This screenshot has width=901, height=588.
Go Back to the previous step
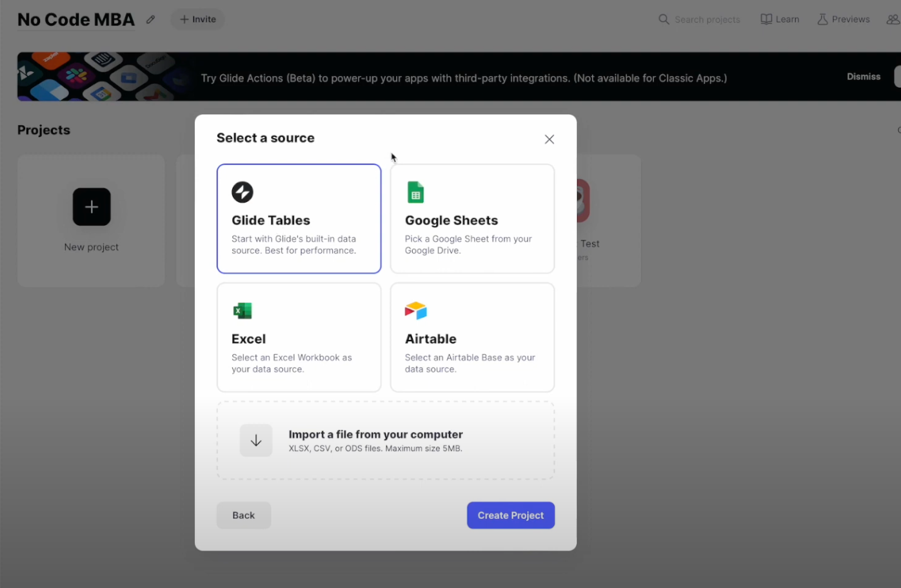click(244, 515)
